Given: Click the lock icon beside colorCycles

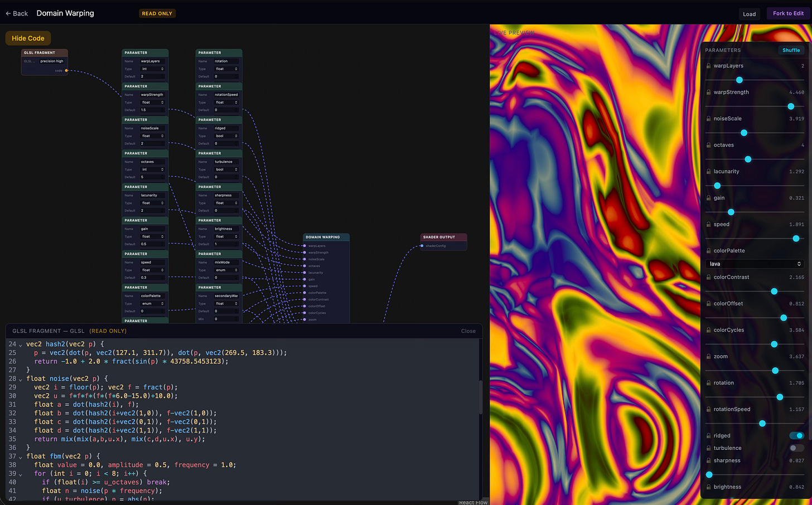Looking at the screenshot, I should pos(708,330).
